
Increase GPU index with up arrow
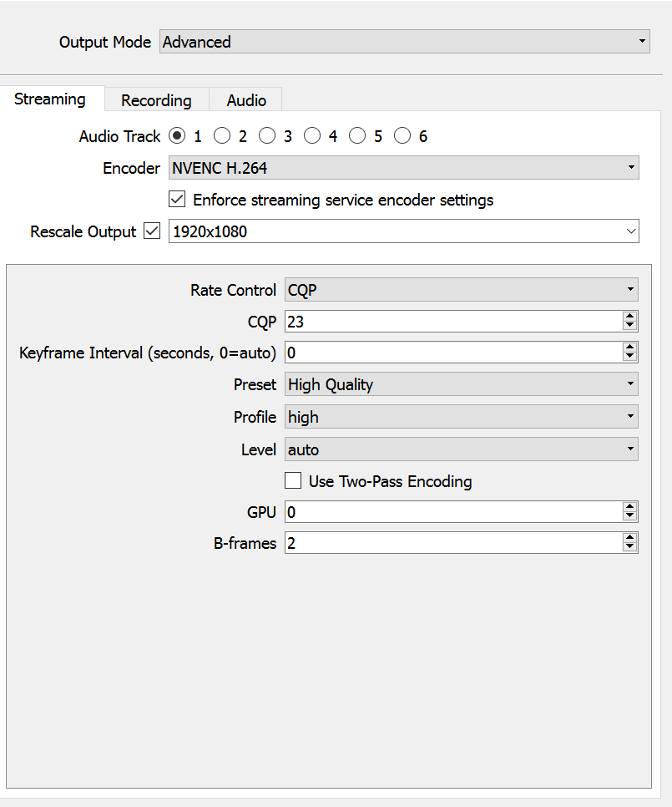pos(629,507)
